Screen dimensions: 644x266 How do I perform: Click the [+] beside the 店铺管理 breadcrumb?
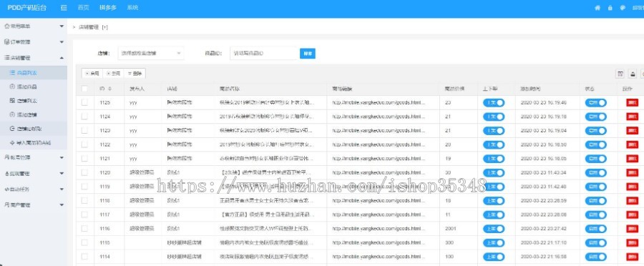click(x=104, y=27)
